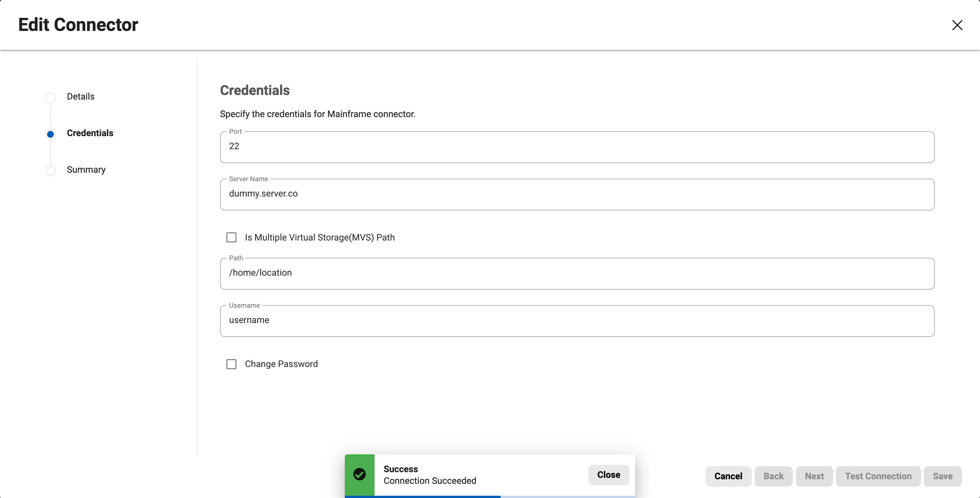Screen dimensions: 980x498
Task: Click Test Connection button
Action: pyautogui.click(x=878, y=476)
